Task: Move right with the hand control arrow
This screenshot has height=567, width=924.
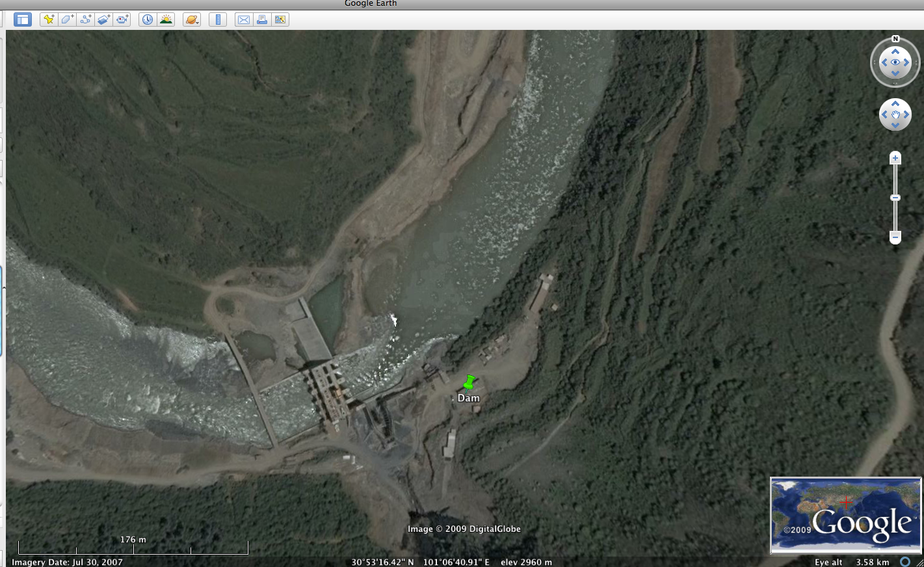Action: point(906,114)
